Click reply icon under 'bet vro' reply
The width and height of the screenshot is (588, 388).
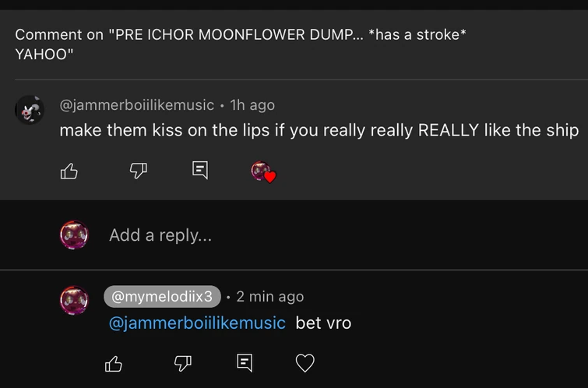(244, 363)
